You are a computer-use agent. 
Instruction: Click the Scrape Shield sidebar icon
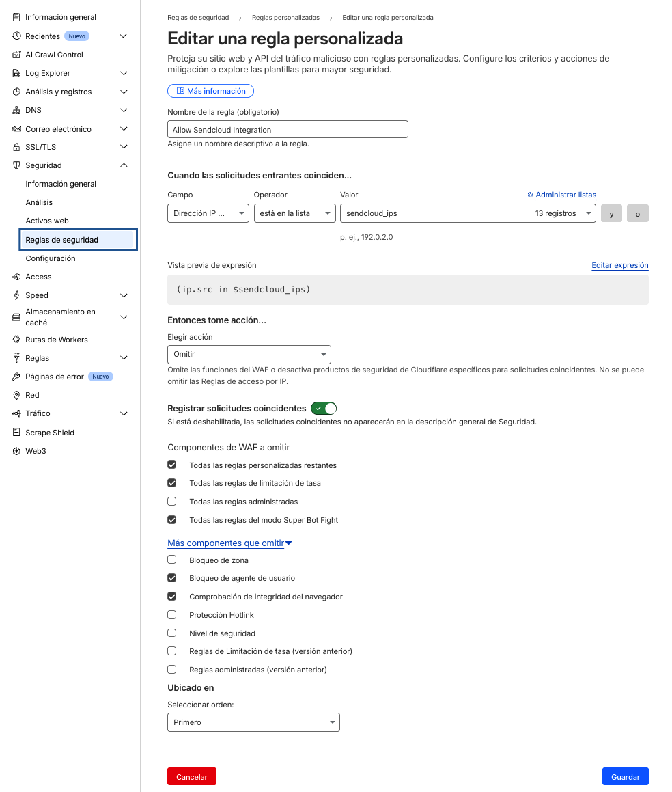coord(15,432)
